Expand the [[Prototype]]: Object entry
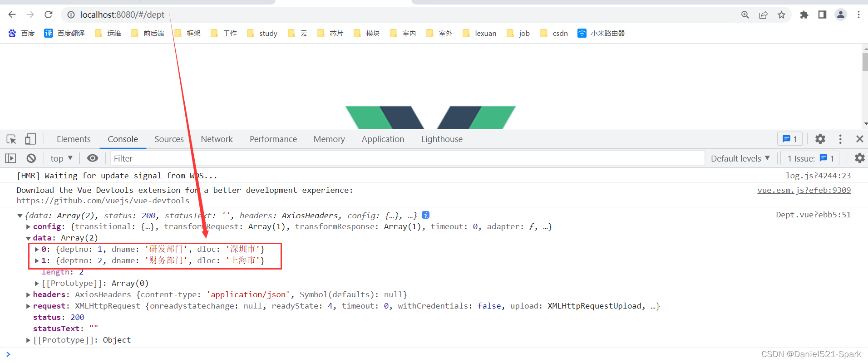This screenshot has height=363, width=868. (28, 340)
